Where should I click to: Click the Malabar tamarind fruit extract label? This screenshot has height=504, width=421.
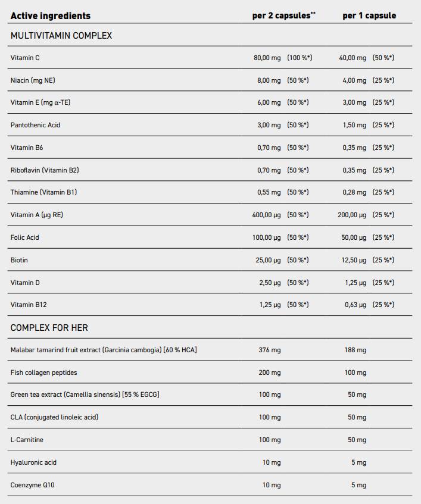[x=104, y=350]
